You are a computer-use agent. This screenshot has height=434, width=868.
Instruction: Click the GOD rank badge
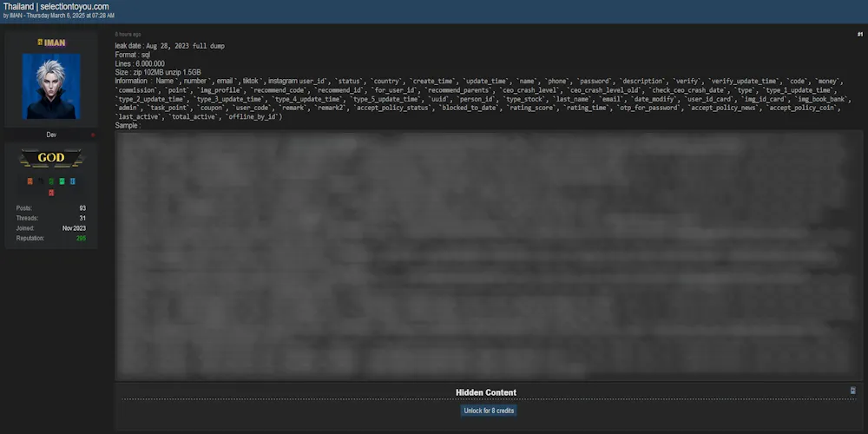point(51,158)
